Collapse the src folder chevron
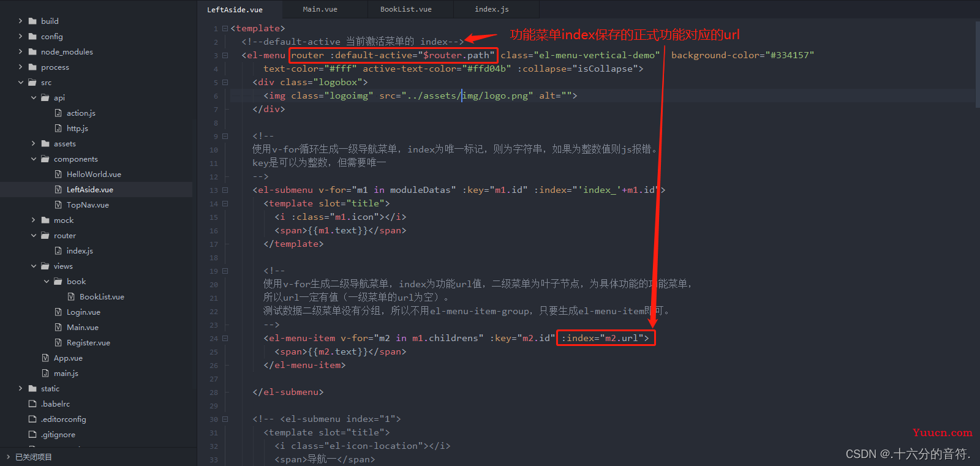The height and width of the screenshot is (466, 980). [20, 82]
